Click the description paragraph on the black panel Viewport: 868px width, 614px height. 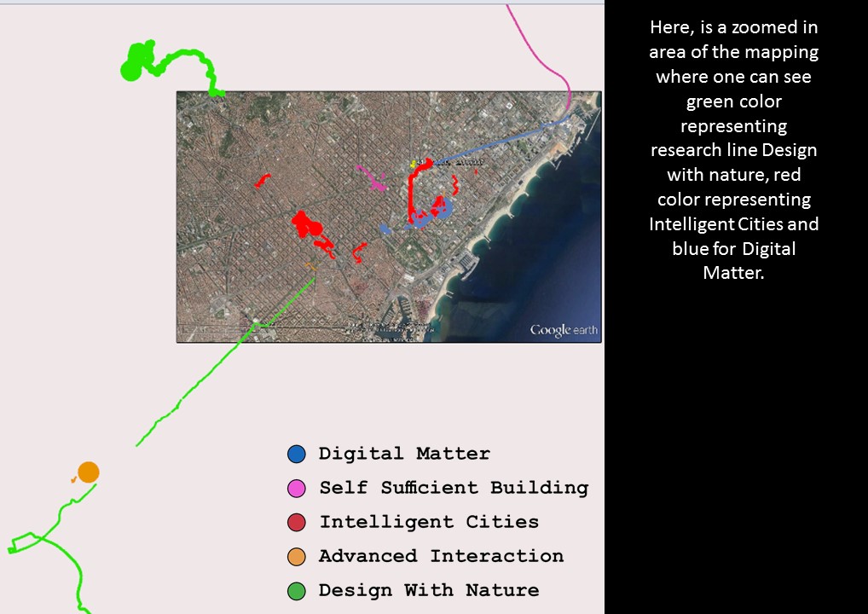click(733, 150)
